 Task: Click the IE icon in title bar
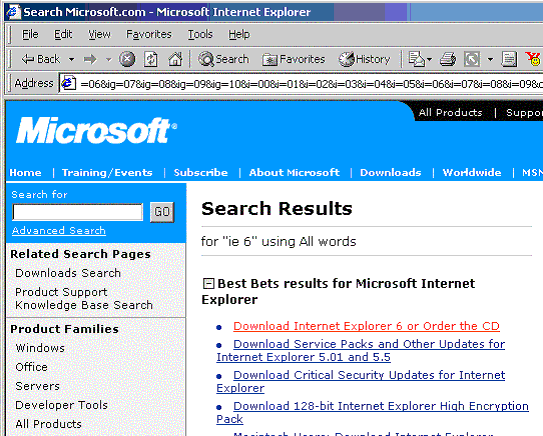click(13, 12)
